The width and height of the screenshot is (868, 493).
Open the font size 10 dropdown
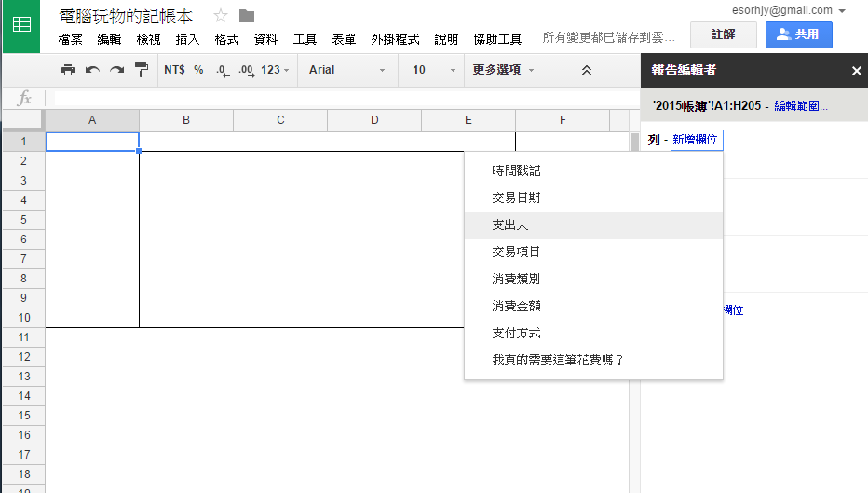(434, 70)
